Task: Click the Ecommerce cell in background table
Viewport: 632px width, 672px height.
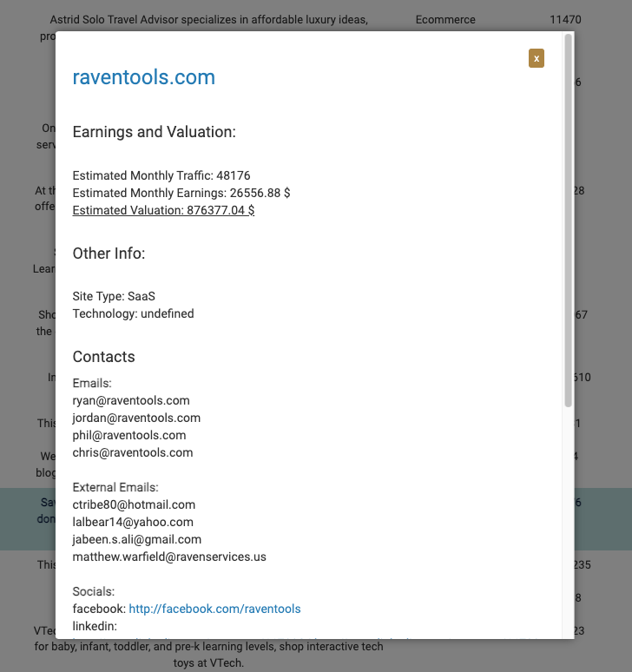Action: [x=445, y=20]
